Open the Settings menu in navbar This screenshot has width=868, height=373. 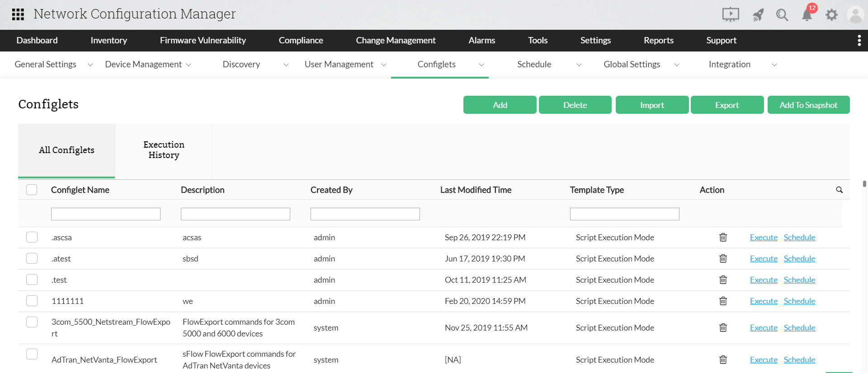[x=595, y=40]
